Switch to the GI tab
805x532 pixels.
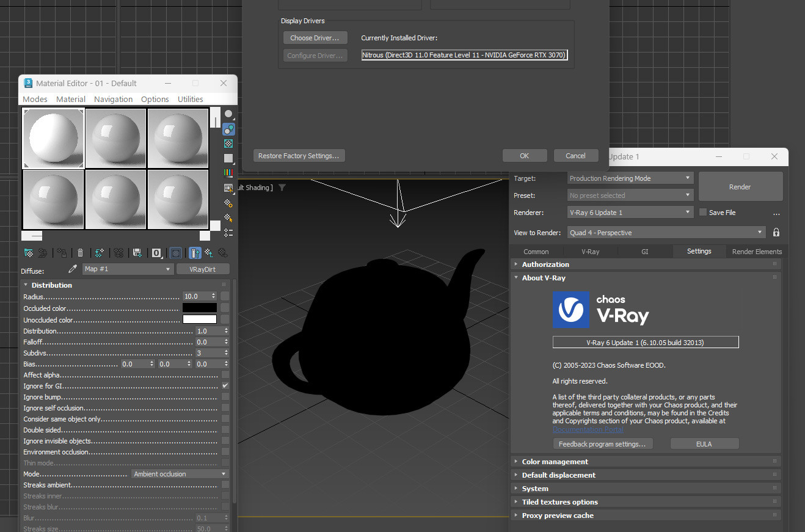[x=645, y=252]
